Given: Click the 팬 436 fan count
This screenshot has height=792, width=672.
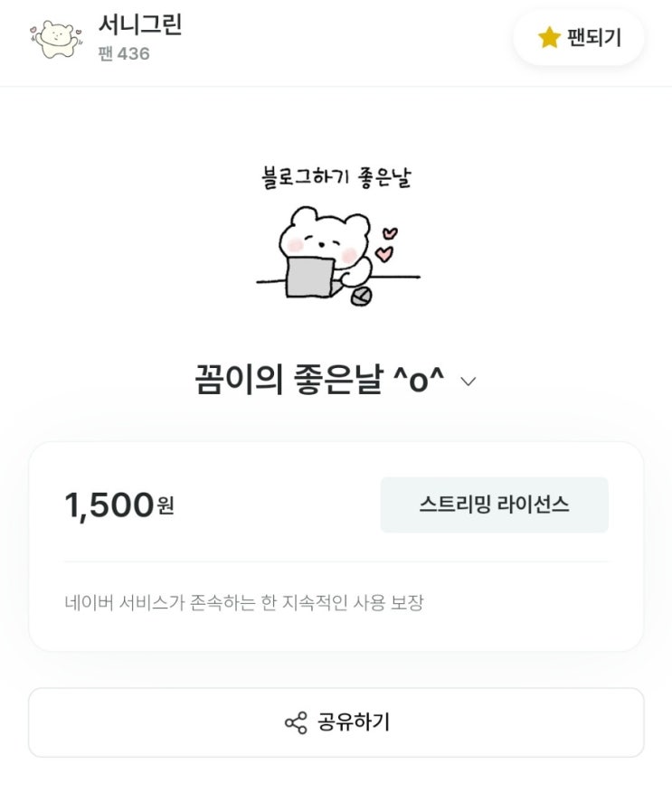Looking at the screenshot, I should 124,54.
